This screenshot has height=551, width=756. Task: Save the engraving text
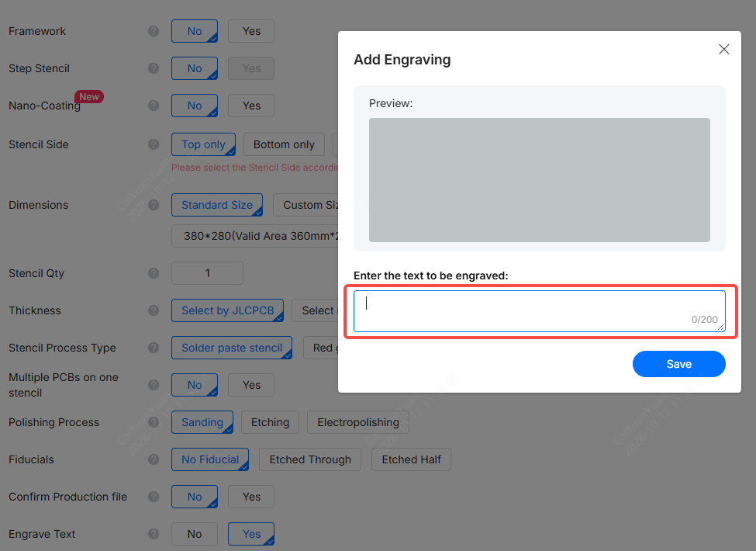pos(679,364)
